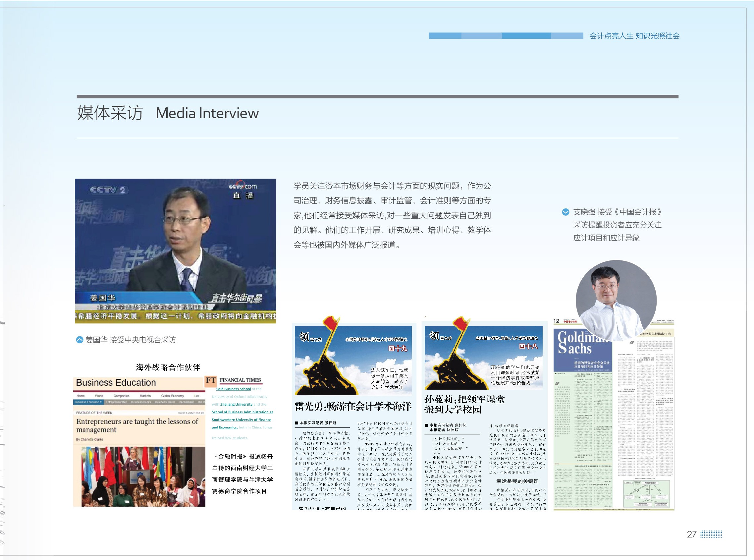Click the blue up-chevron icon beside 姜国华 caption
The width and height of the screenshot is (754, 560).
pos(80,340)
